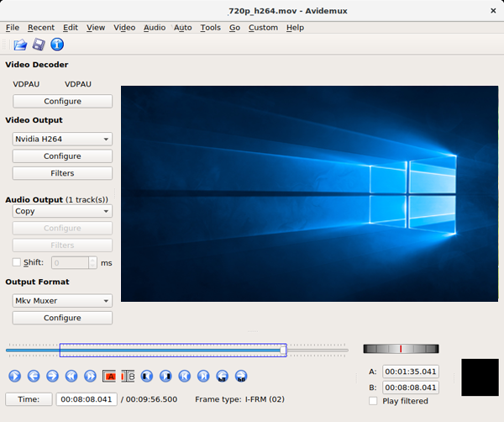Open the View menu

(96, 28)
